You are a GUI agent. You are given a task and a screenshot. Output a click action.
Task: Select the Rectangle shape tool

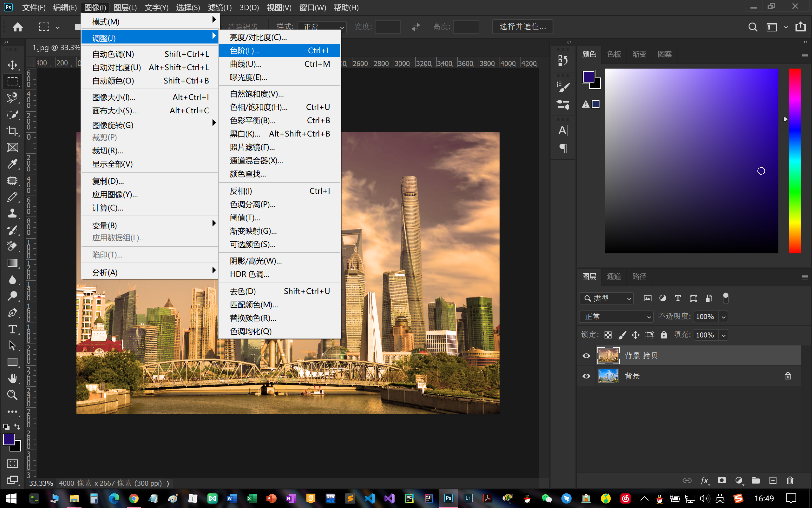point(12,362)
